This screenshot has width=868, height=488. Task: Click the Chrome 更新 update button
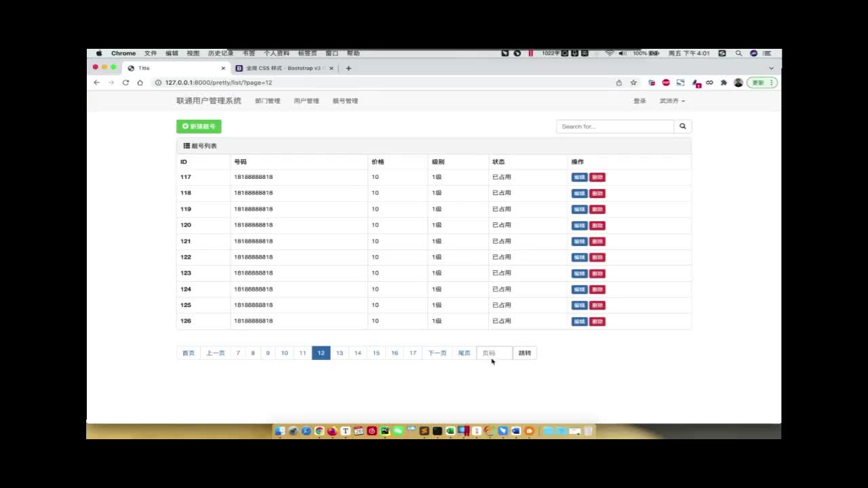pyautogui.click(x=762, y=83)
